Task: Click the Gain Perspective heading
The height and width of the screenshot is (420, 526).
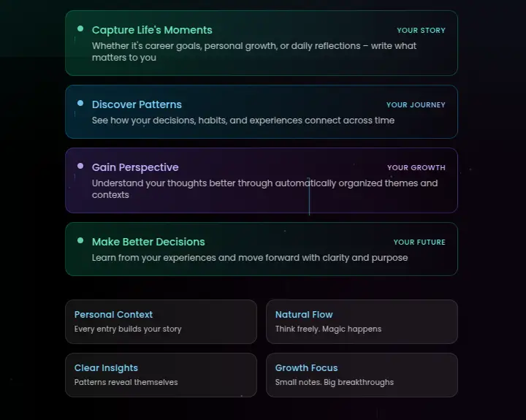Action: (135, 167)
